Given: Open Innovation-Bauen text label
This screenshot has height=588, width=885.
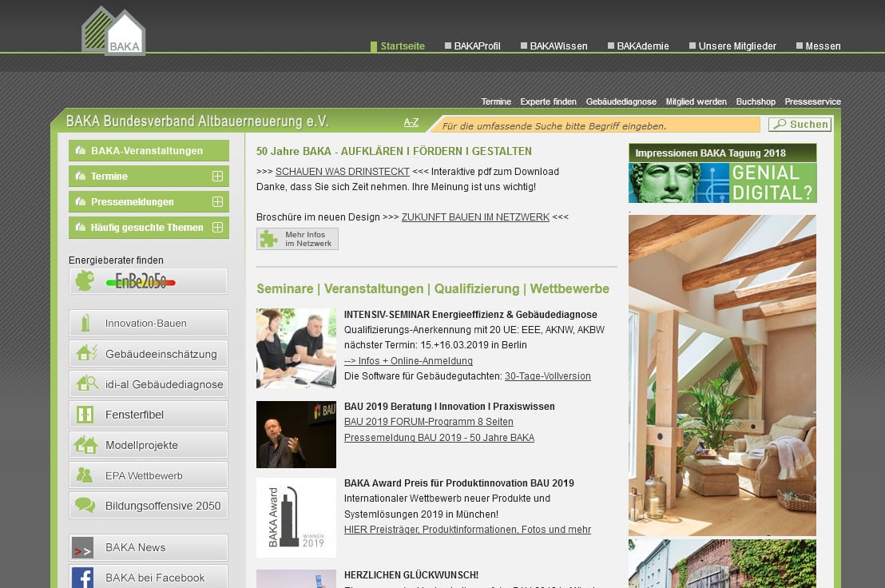Looking at the screenshot, I should coord(145,324).
